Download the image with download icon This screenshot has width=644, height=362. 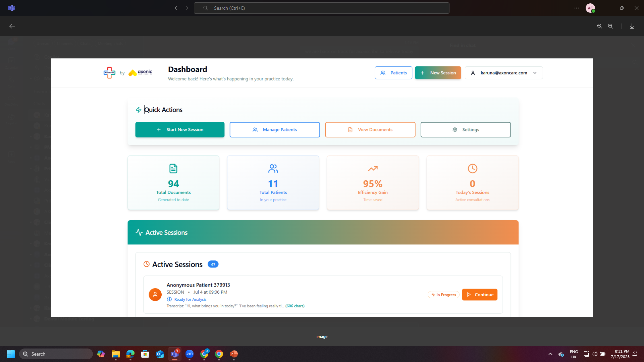click(632, 26)
